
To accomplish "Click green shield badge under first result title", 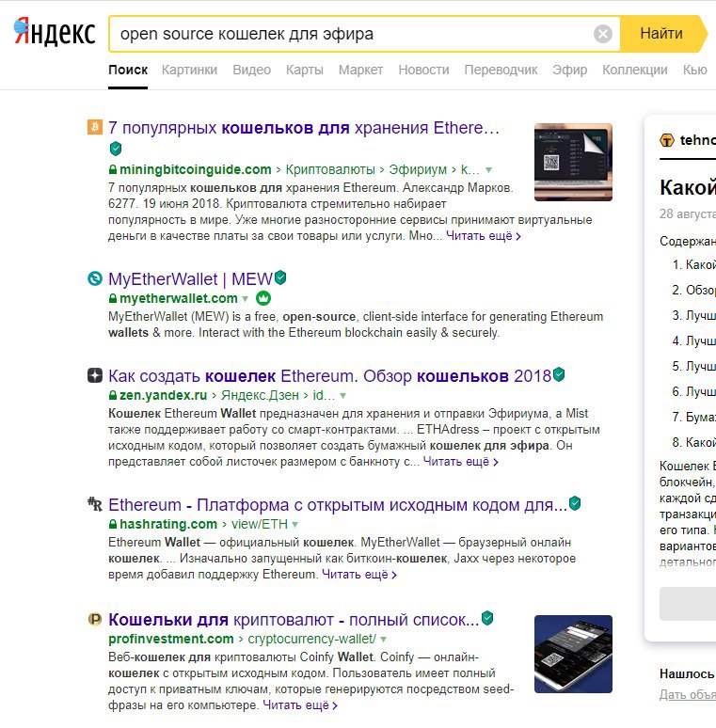I will click(116, 149).
